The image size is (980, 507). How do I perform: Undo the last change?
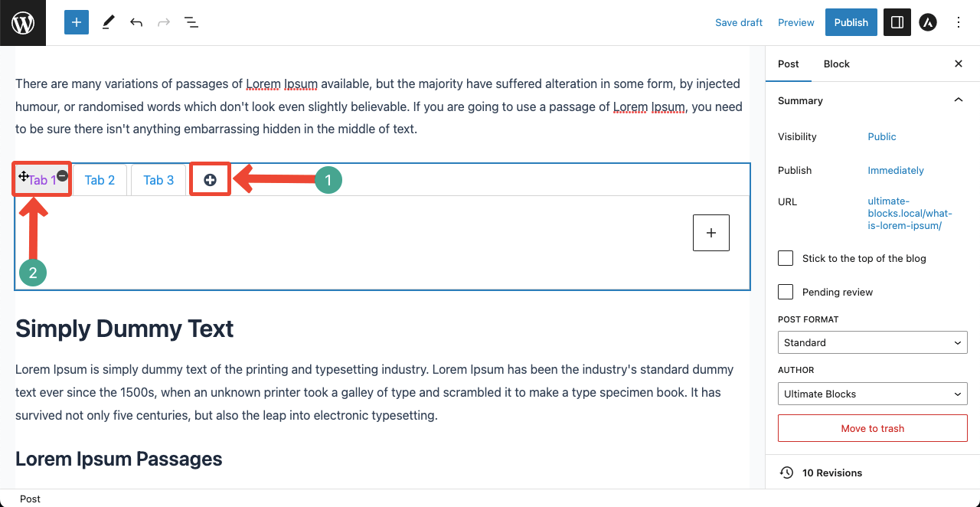pos(136,22)
